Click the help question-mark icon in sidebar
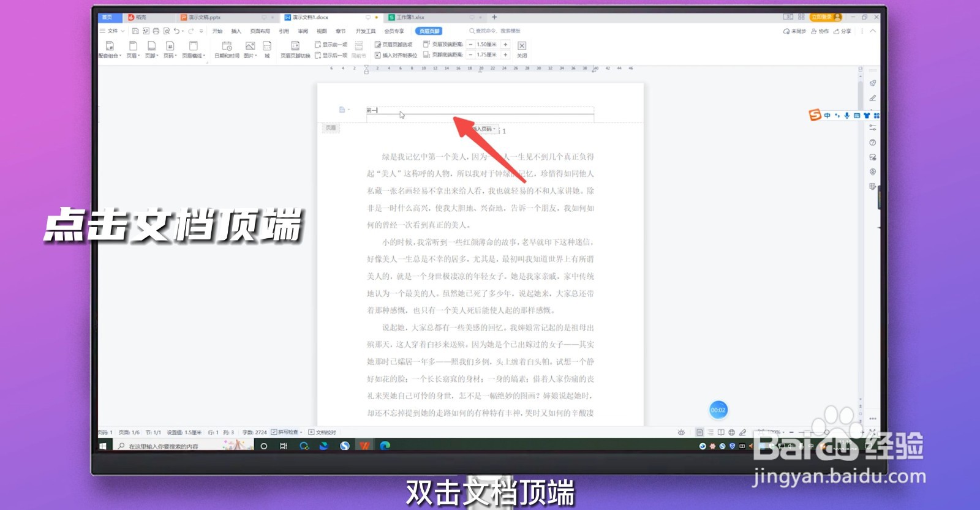Viewport: 980px width, 510px height. click(872, 142)
